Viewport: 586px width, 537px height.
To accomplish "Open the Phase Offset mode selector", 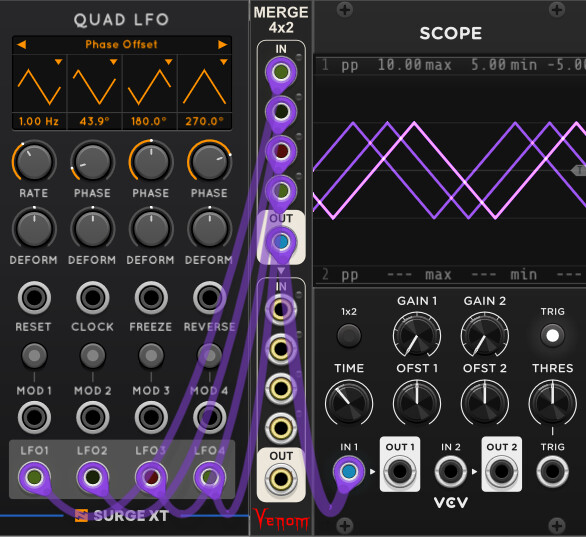I will point(121,44).
